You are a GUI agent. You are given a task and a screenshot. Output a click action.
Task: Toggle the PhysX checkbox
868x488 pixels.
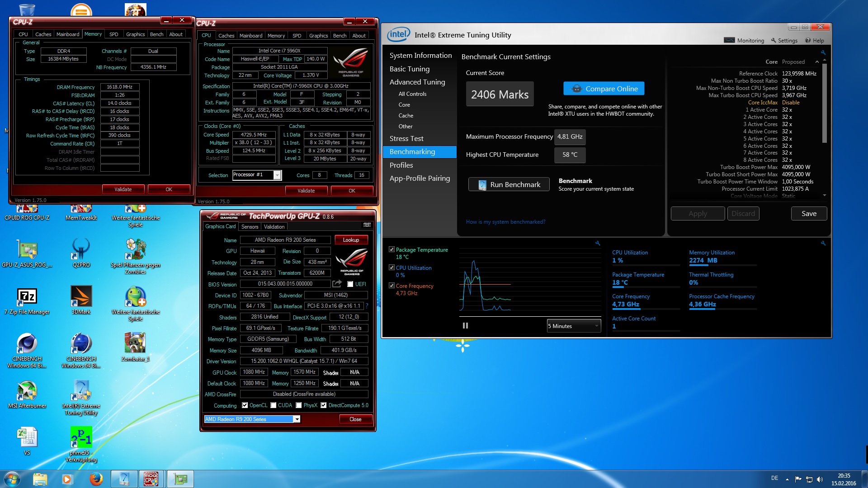[x=298, y=405]
